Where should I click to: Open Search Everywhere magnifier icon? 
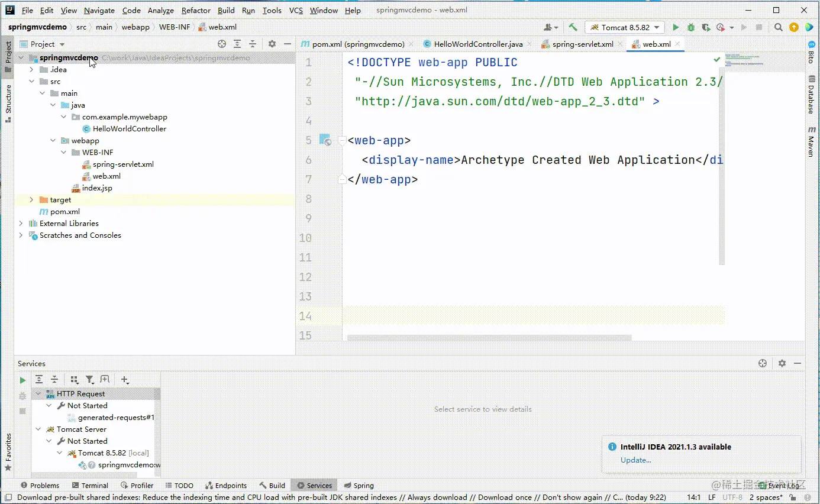779,27
